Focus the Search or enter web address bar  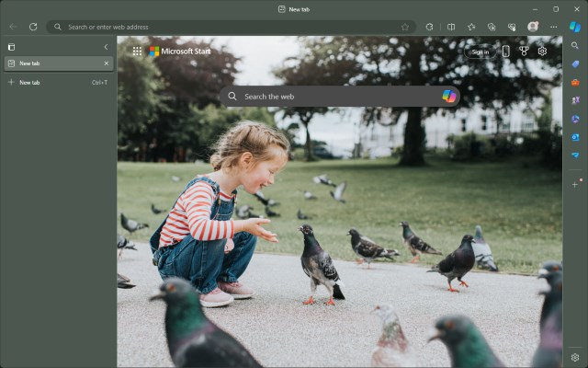(231, 27)
